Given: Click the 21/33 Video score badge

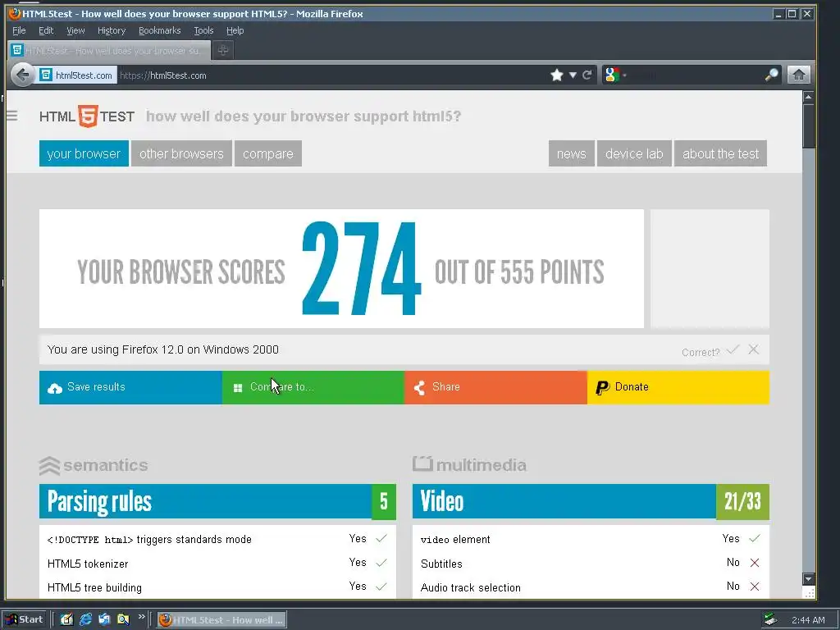Looking at the screenshot, I should pyautogui.click(x=742, y=502).
